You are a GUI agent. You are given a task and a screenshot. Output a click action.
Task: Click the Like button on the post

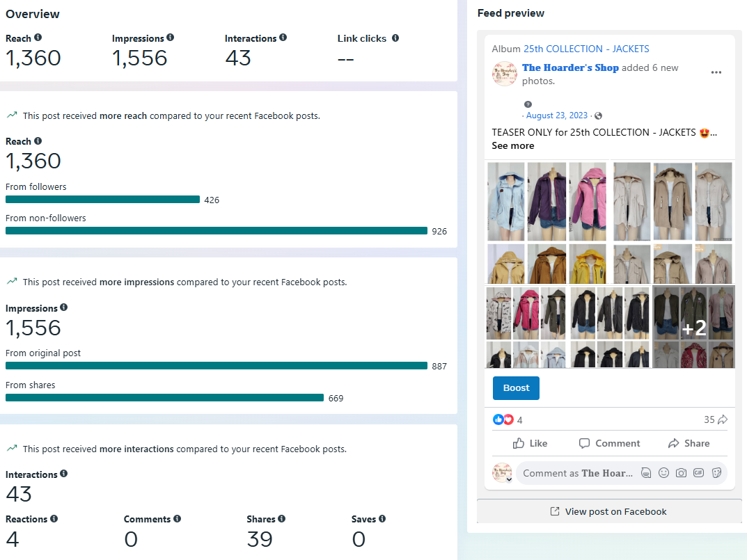530,443
